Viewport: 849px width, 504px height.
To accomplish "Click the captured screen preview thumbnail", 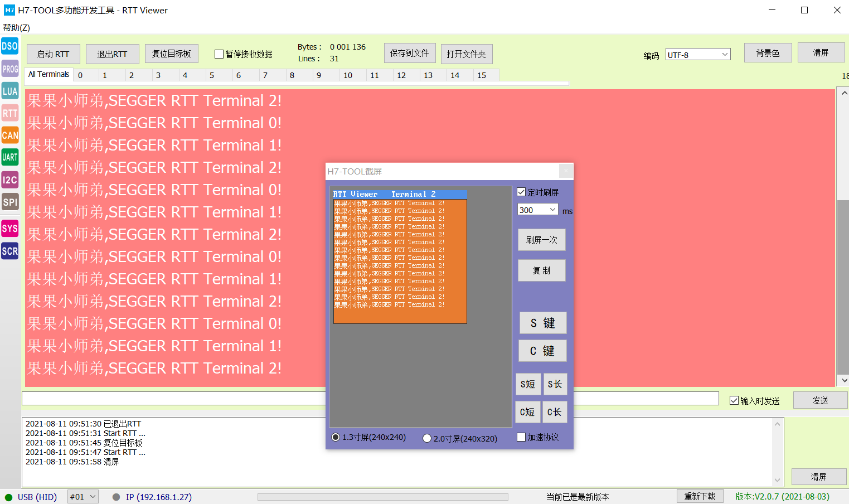I will coord(400,257).
